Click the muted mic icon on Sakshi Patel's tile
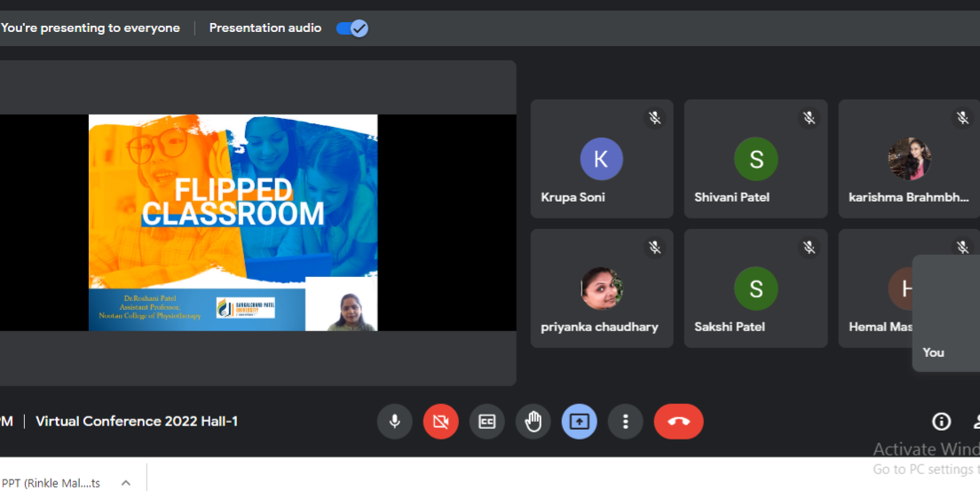This screenshot has height=491, width=980. coord(809,248)
